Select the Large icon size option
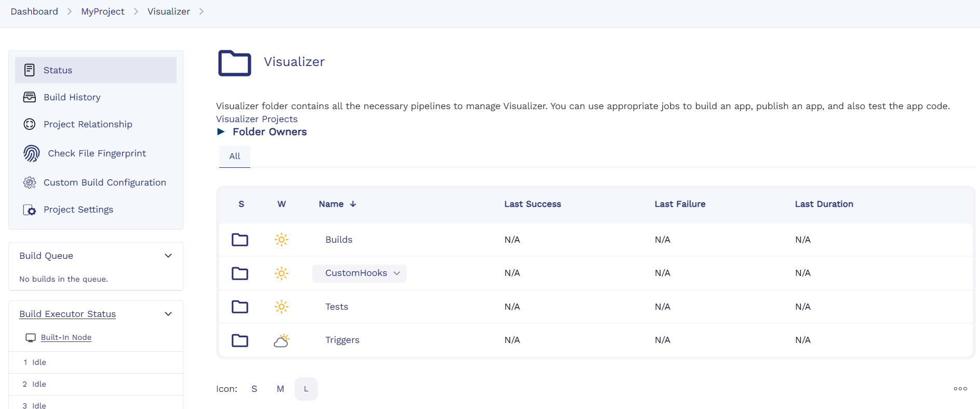 pyautogui.click(x=306, y=389)
